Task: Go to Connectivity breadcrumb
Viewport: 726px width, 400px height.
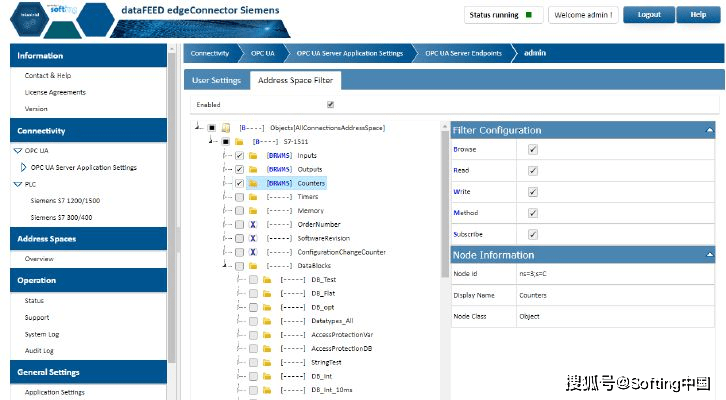Action: [x=210, y=53]
